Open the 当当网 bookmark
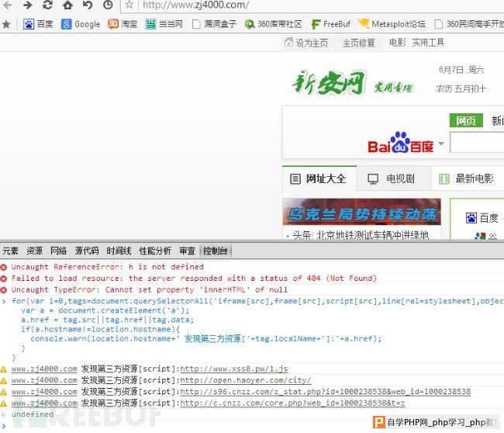Image resolution: width=504 pixels, height=433 pixels. click(x=164, y=24)
